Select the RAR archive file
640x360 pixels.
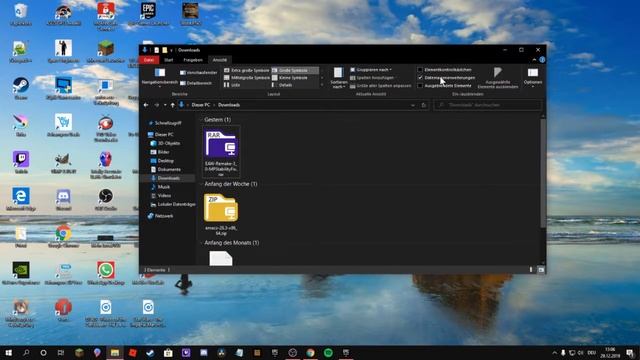click(221, 152)
